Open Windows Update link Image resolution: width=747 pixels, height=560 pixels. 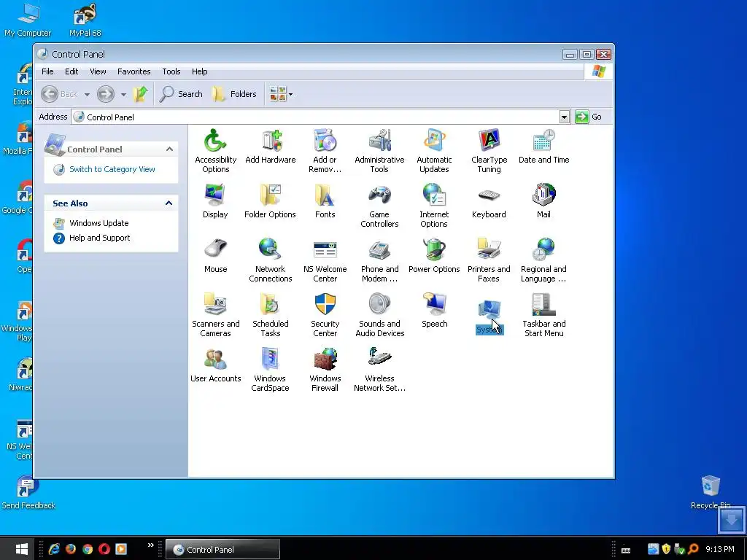[x=98, y=223]
